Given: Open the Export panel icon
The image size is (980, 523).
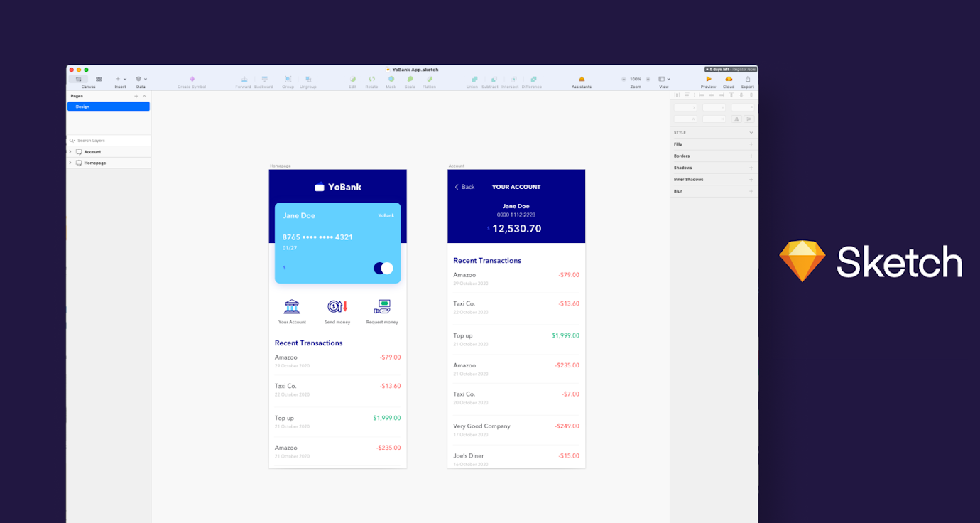Looking at the screenshot, I should point(747,80).
